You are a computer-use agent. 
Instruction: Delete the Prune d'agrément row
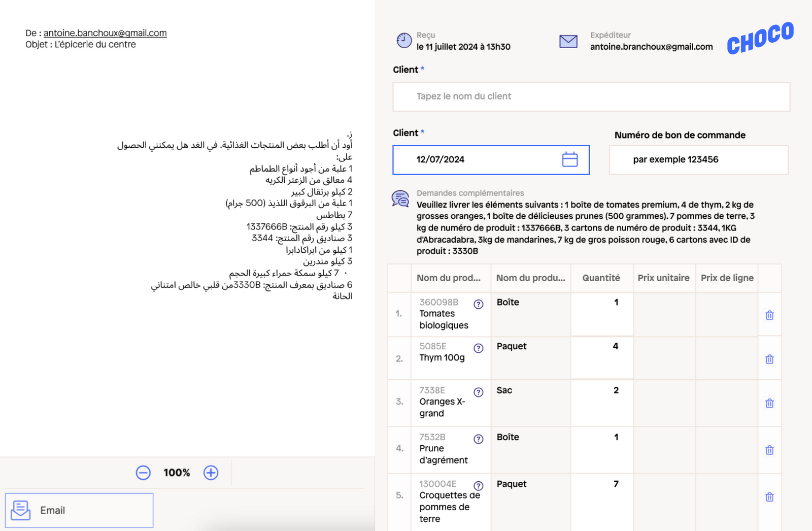pyautogui.click(x=769, y=450)
